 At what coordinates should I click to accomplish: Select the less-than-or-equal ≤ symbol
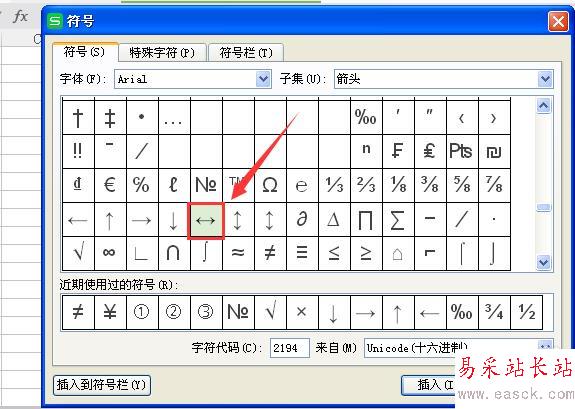pyautogui.click(x=334, y=253)
